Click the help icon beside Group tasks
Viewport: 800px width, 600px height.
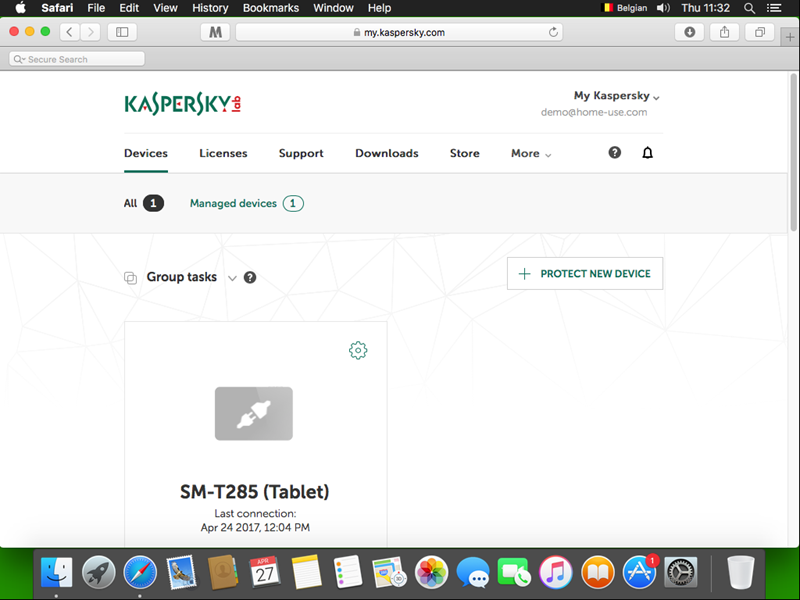click(250, 277)
